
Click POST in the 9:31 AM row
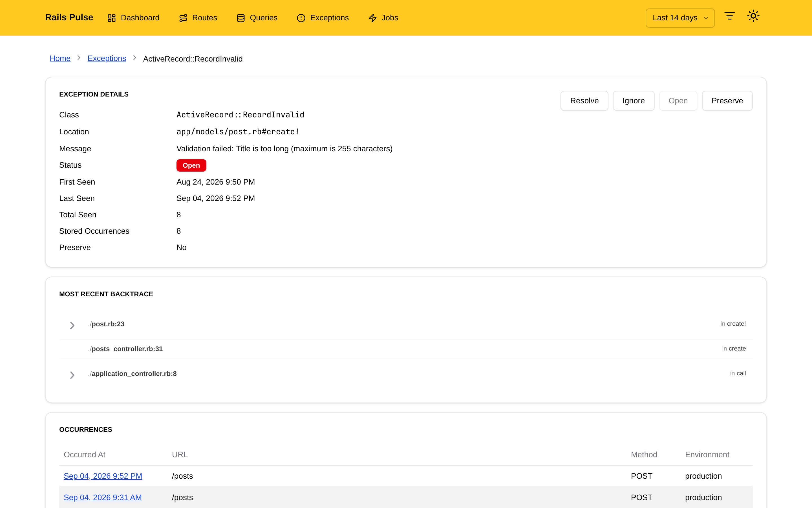click(x=641, y=498)
